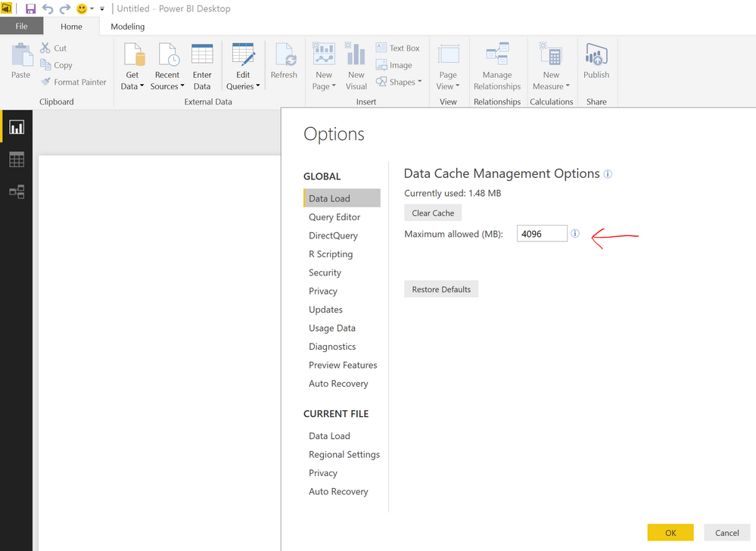The width and height of the screenshot is (756, 551).
Task: Click the Enter Data table icon
Action: [202, 54]
